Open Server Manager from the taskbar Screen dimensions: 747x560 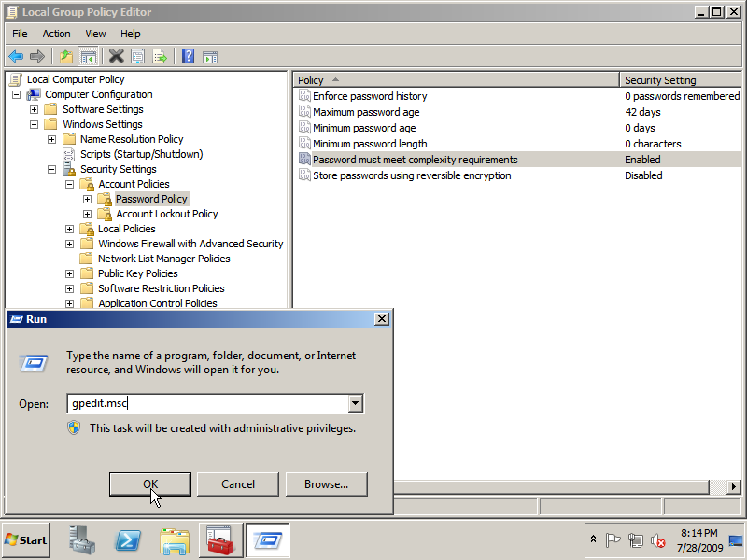point(81,540)
